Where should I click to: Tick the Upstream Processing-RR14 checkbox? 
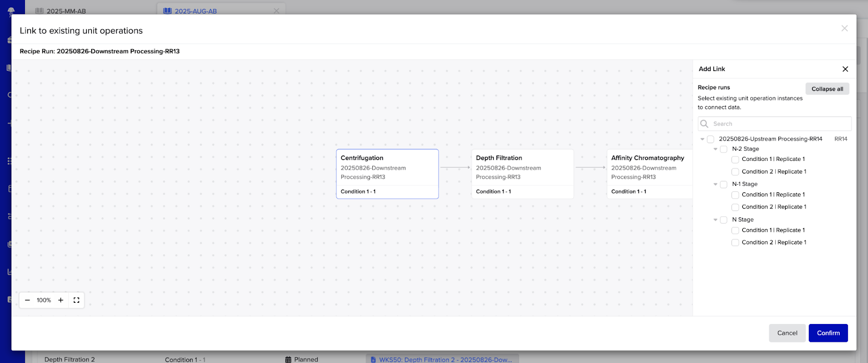710,139
